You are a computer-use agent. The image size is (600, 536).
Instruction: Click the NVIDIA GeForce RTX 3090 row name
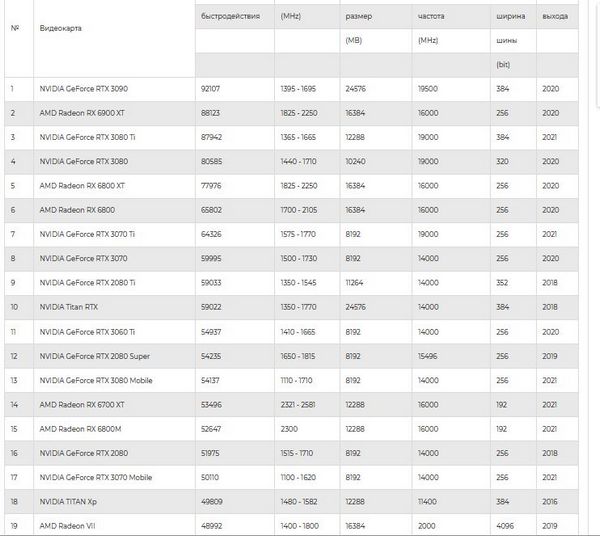pos(83,89)
